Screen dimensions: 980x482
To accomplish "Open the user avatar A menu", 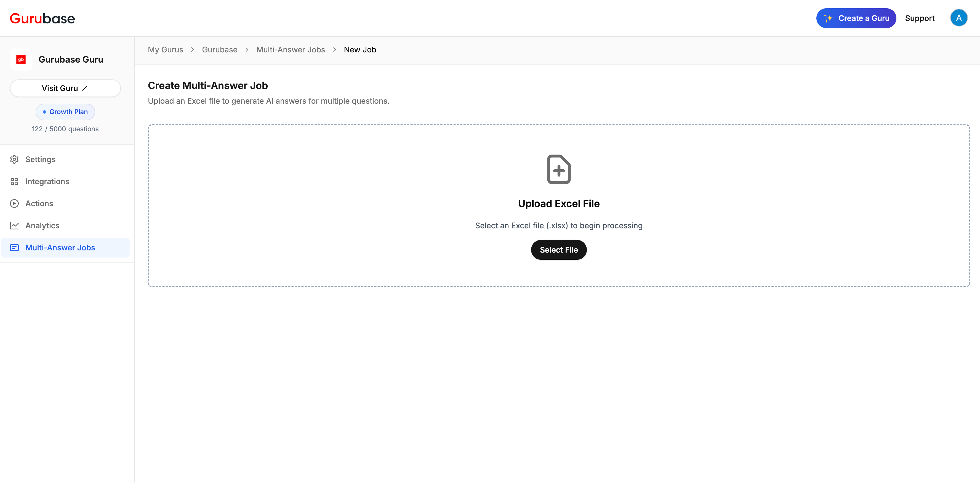I will click(958, 18).
